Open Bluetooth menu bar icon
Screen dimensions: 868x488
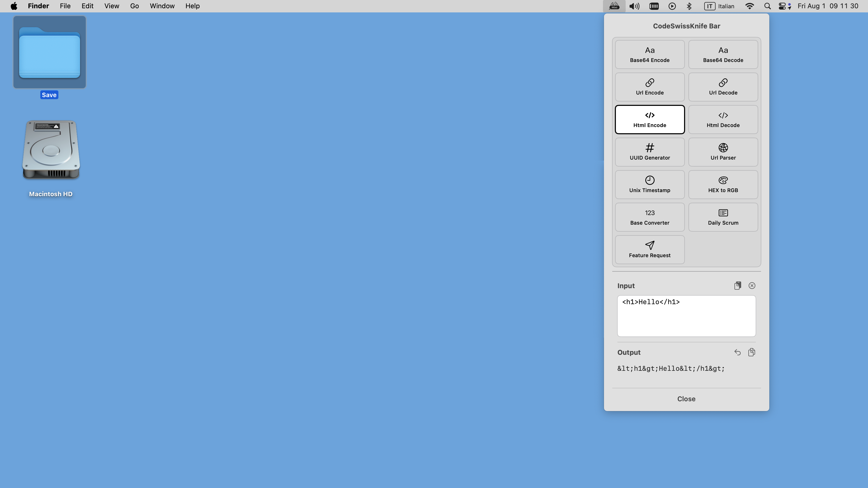pyautogui.click(x=689, y=6)
